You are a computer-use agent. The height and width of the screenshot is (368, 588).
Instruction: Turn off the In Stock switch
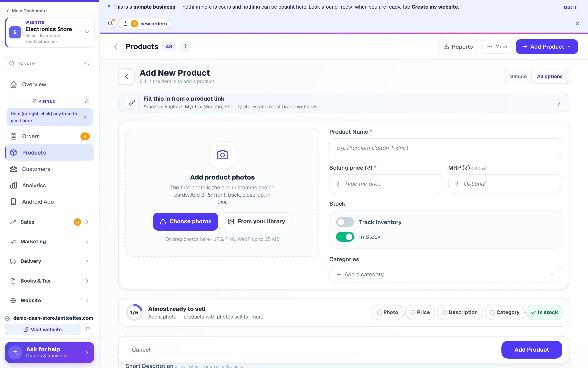tap(345, 237)
